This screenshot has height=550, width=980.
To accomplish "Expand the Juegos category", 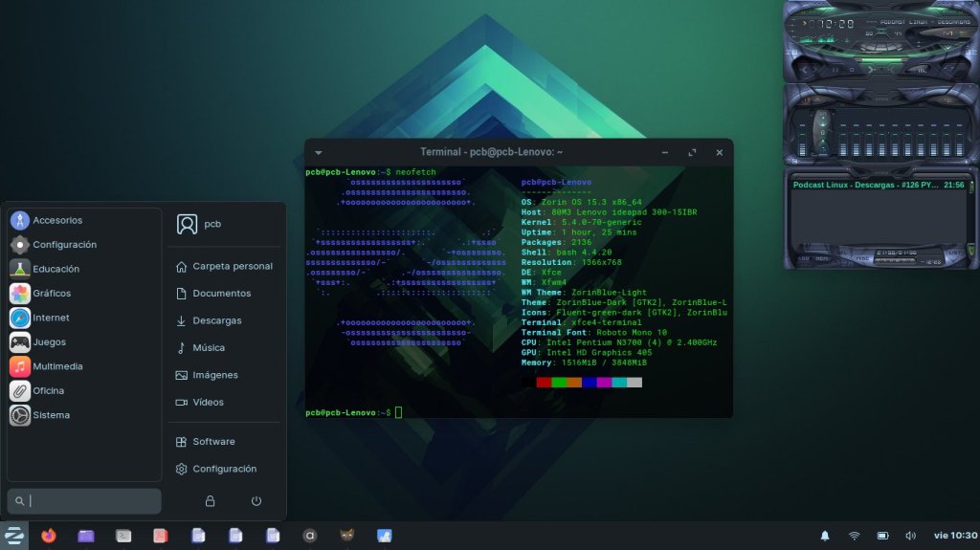I will coord(50,341).
